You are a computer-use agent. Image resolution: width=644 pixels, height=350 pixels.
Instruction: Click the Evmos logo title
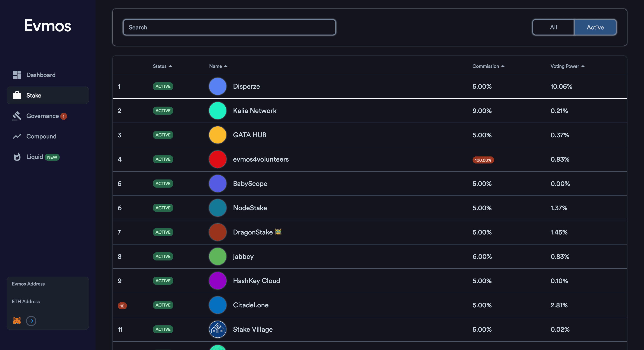(48, 26)
